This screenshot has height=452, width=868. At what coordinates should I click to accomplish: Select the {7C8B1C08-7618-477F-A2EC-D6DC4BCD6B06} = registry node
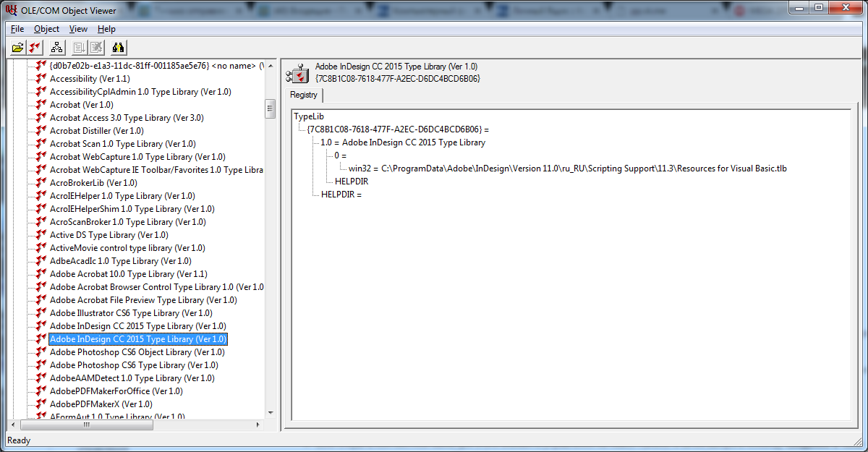[x=399, y=129]
